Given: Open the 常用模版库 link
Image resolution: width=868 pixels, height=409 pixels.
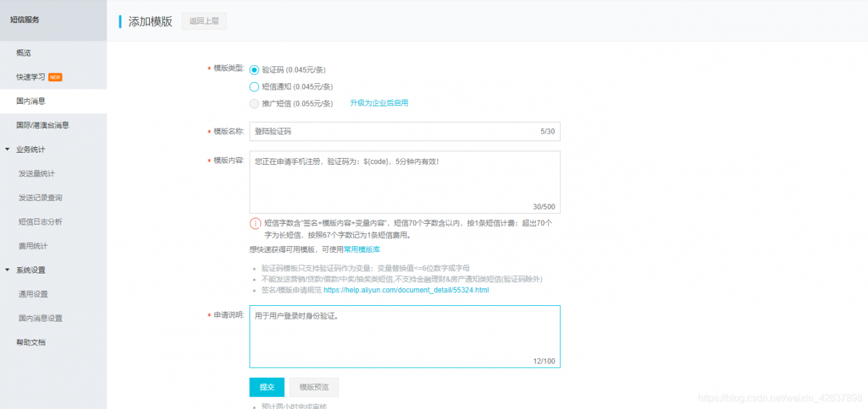Looking at the screenshot, I should [362, 249].
